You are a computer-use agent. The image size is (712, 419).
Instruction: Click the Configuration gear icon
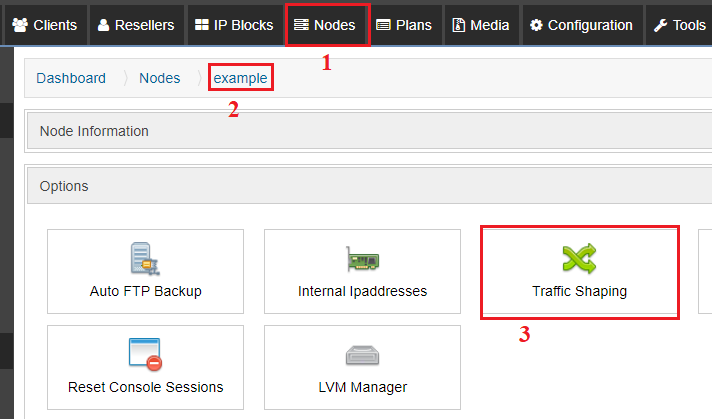pyautogui.click(x=536, y=25)
